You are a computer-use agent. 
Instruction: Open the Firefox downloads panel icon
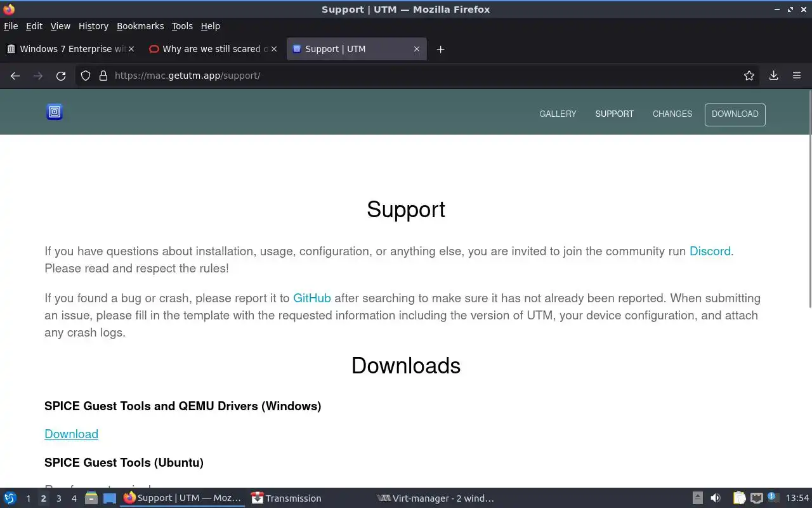(x=773, y=76)
